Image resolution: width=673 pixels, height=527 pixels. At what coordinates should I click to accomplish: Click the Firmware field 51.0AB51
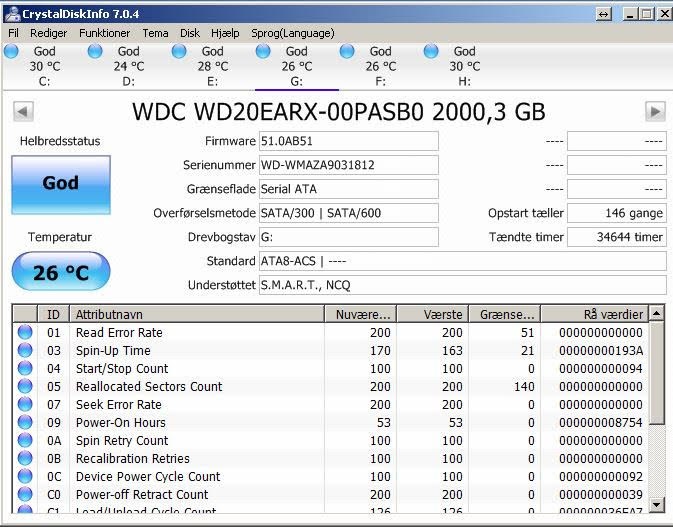click(349, 141)
